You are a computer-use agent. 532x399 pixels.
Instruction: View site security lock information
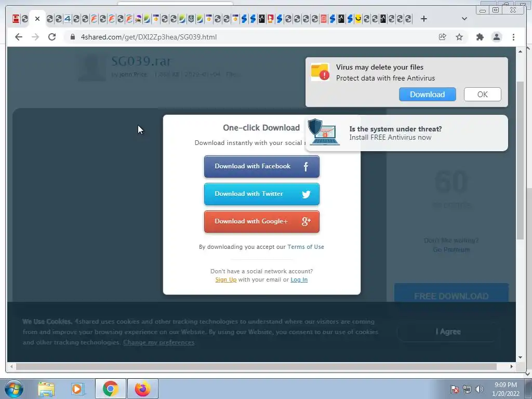(x=73, y=37)
